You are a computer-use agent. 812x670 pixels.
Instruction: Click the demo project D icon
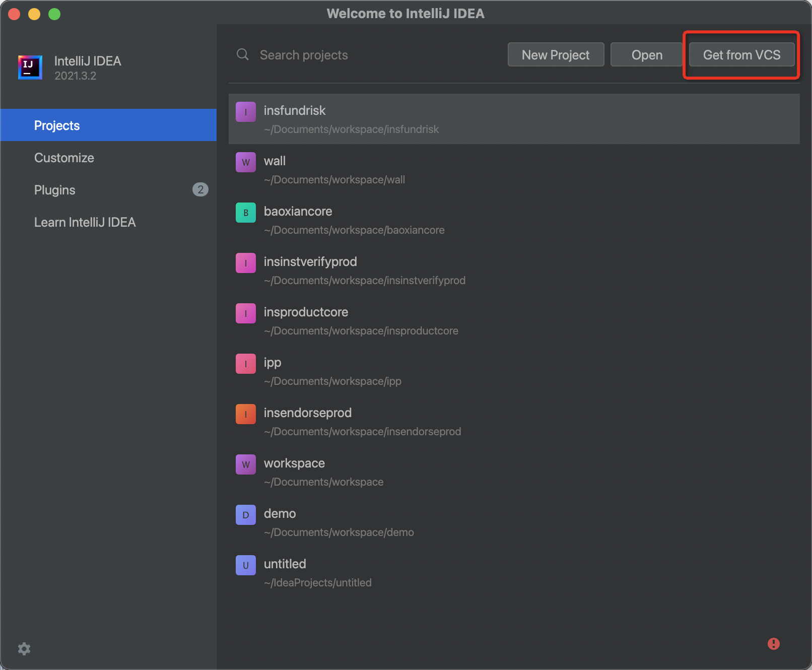point(246,515)
